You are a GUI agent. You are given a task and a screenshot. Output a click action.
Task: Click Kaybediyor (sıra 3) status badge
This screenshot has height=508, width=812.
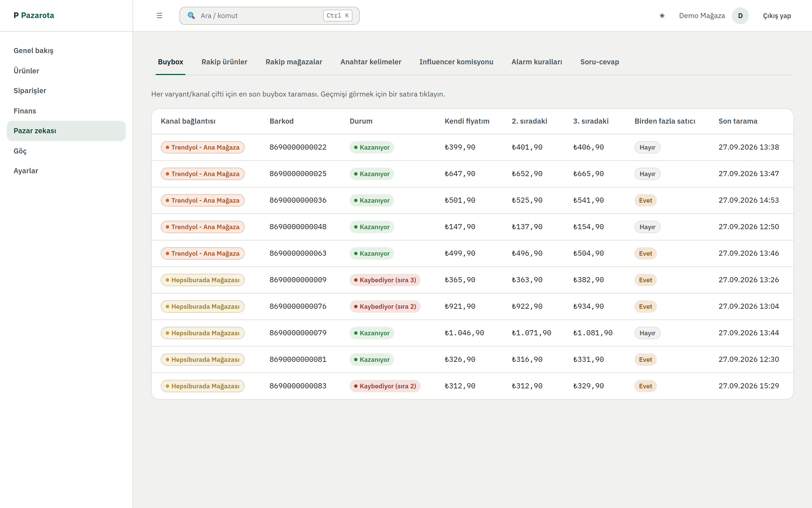point(385,280)
